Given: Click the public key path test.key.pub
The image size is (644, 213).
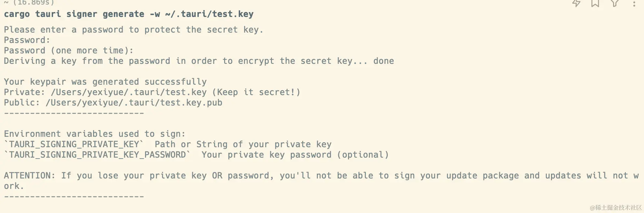Looking at the screenshot, I should pos(134,103).
